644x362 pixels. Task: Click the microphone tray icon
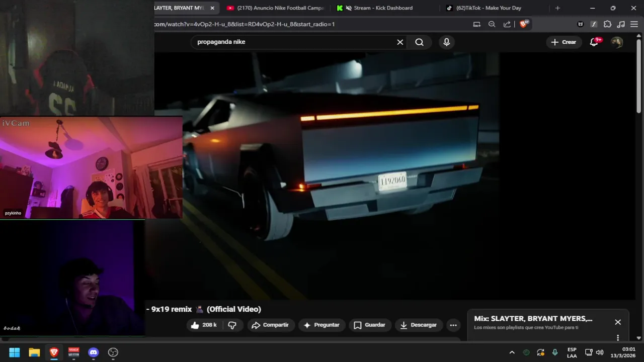pyautogui.click(x=554, y=352)
